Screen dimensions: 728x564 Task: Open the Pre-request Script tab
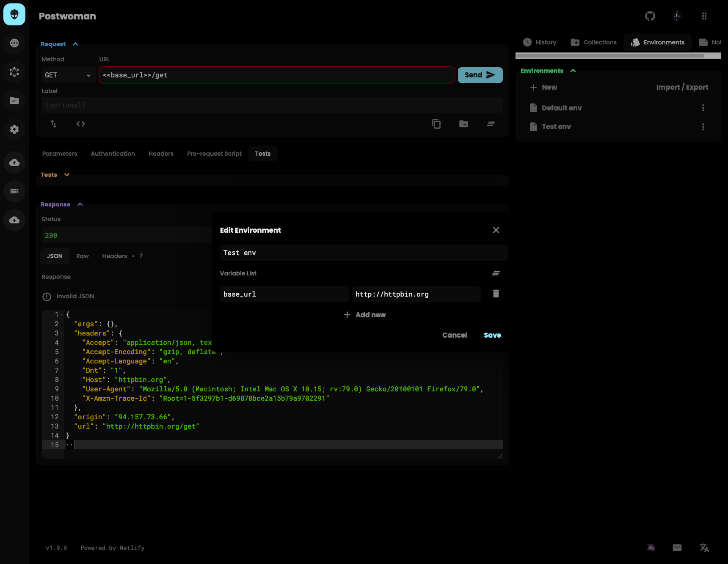pyautogui.click(x=215, y=154)
